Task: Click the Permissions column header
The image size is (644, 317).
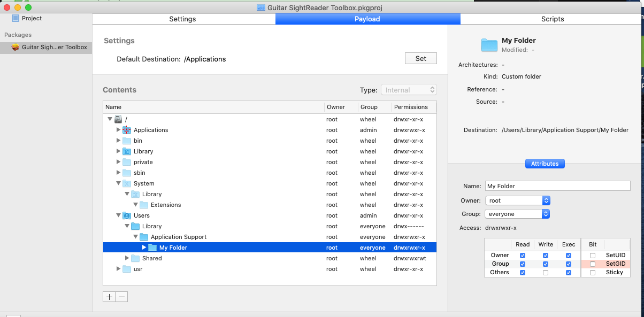Action: pyautogui.click(x=414, y=107)
